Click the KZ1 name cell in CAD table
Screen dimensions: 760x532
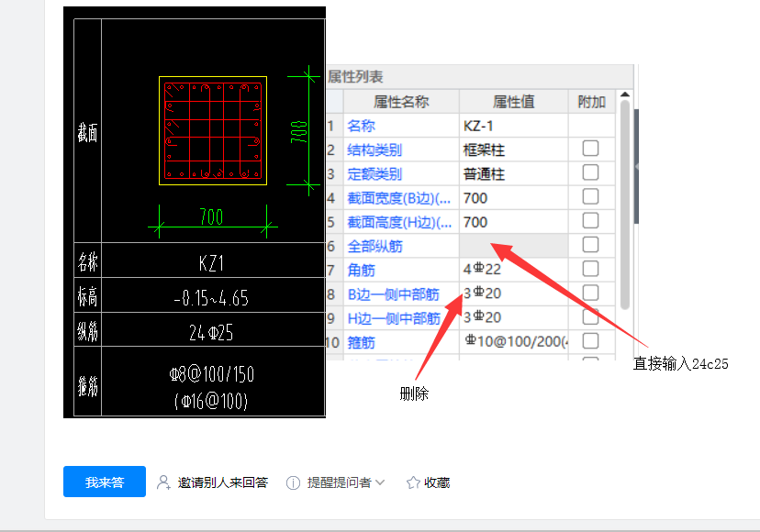(211, 263)
